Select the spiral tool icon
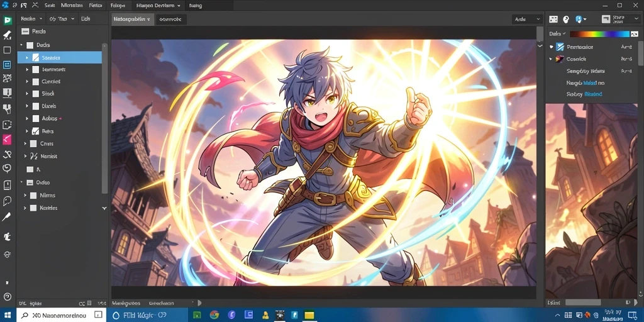Screen dimensions: 644x322 point(7,169)
